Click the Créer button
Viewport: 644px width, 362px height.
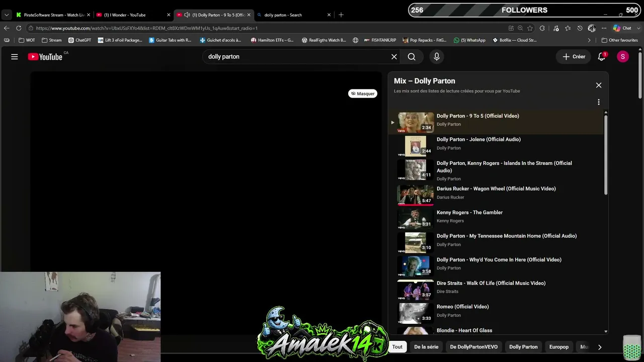tap(574, 57)
